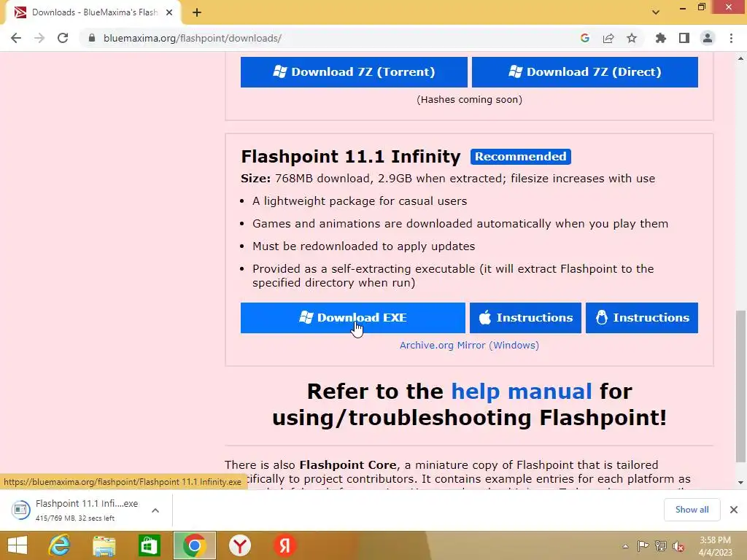Click the Flashpoint 11.1 Infinity heading
Viewport: 747px width, 560px height.
point(351,157)
